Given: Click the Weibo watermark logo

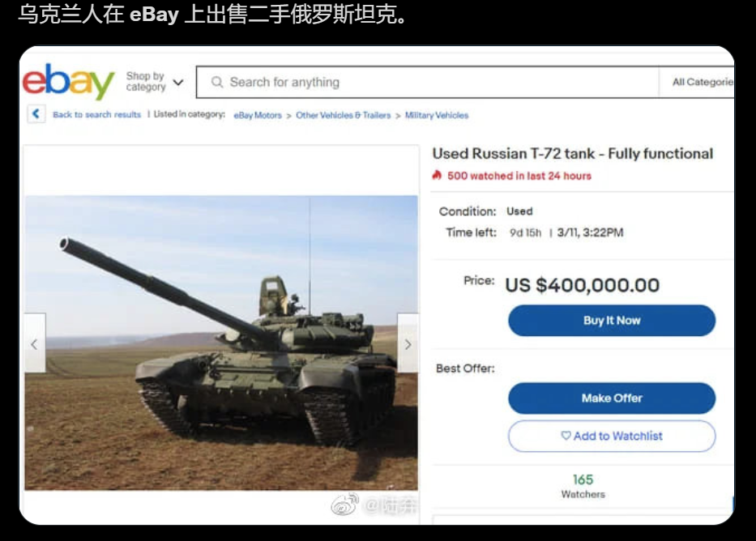Looking at the screenshot, I should click(344, 505).
